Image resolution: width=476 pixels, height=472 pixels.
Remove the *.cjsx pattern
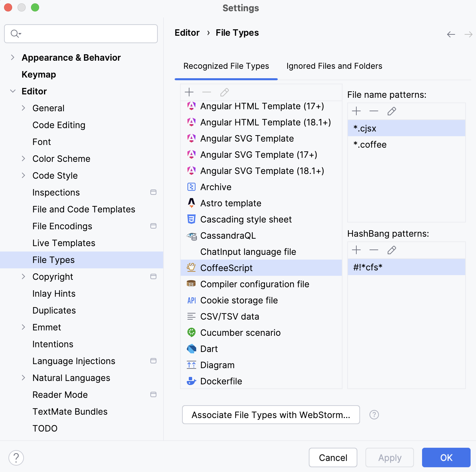[374, 111]
